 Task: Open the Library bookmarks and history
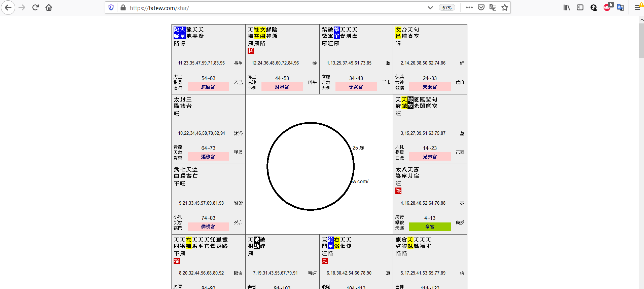coord(567,7)
